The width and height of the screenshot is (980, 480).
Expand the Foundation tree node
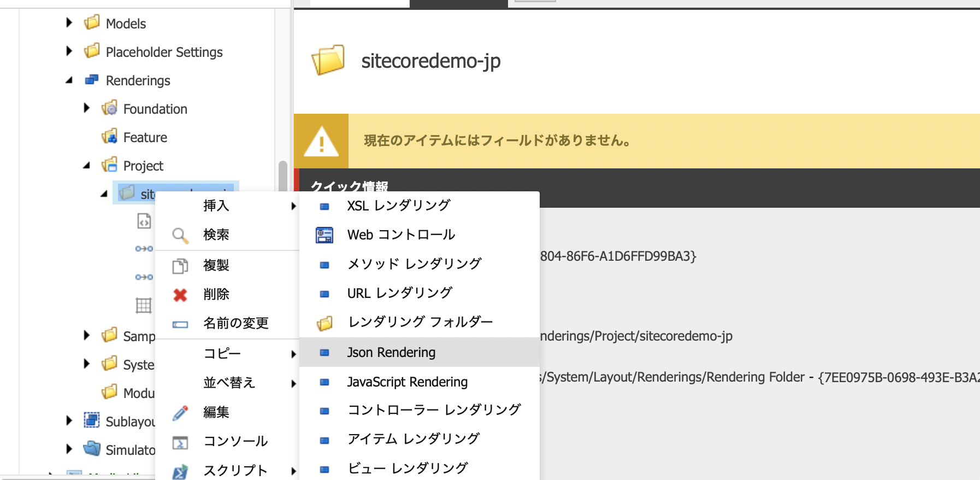pyautogui.click(x=86, y=108)
